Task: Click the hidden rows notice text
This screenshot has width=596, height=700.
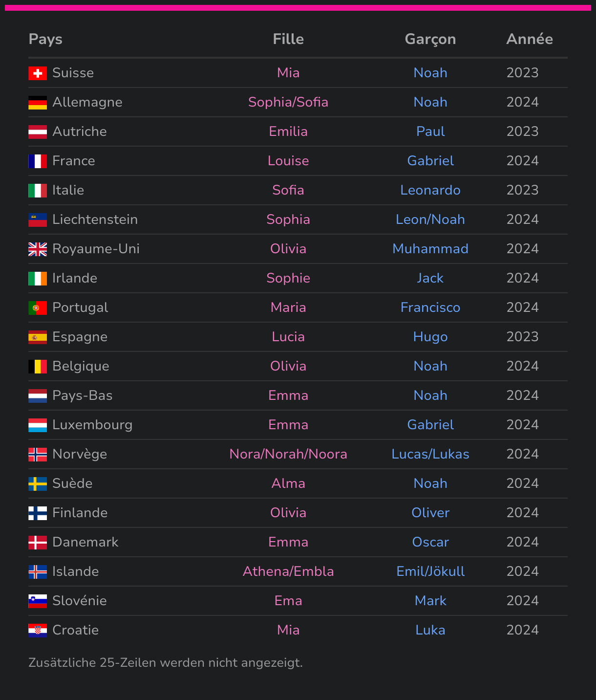Action: coord(166,663)
